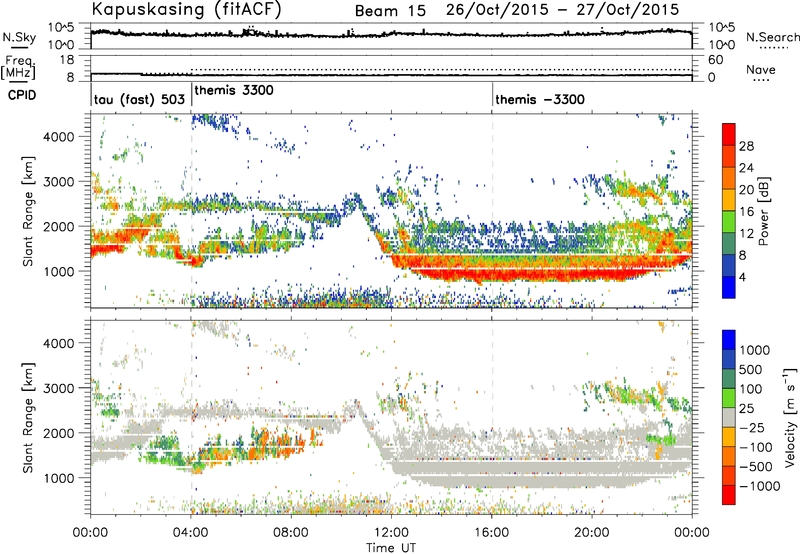Click the 'themis 3300' CPID label
800x554 pixels.
(x=234, y=90)
